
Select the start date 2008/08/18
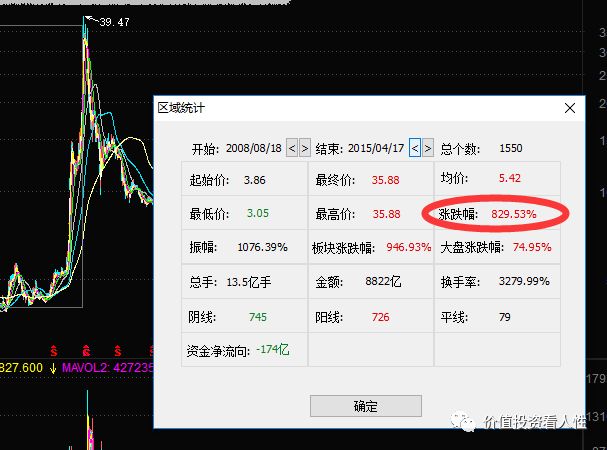tap(254, 148)
